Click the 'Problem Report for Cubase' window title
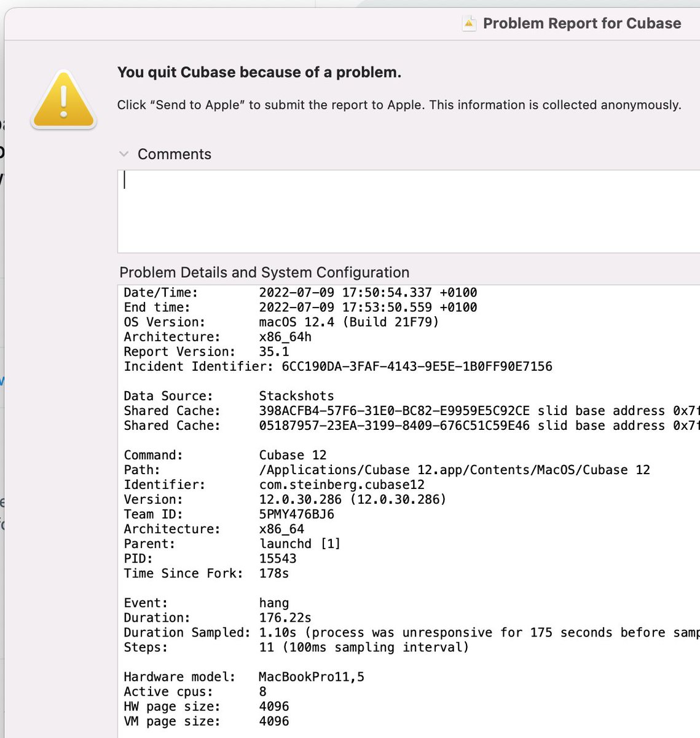The image size is (700, 738). click(582, 23)
